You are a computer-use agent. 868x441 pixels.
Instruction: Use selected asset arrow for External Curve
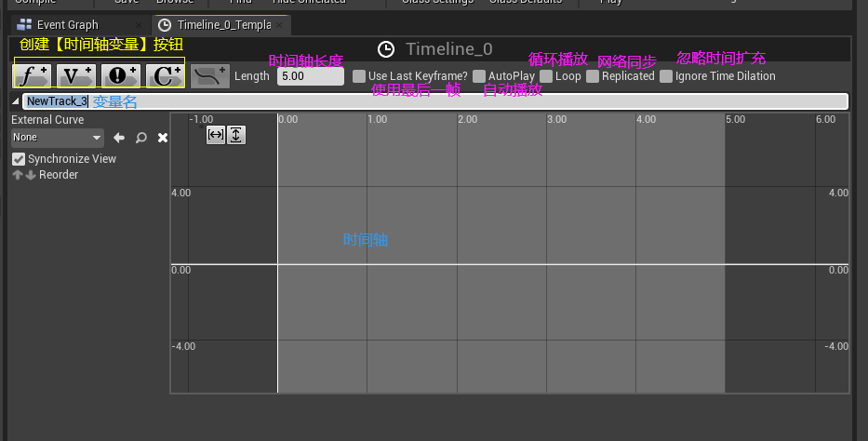coord(119,138)
